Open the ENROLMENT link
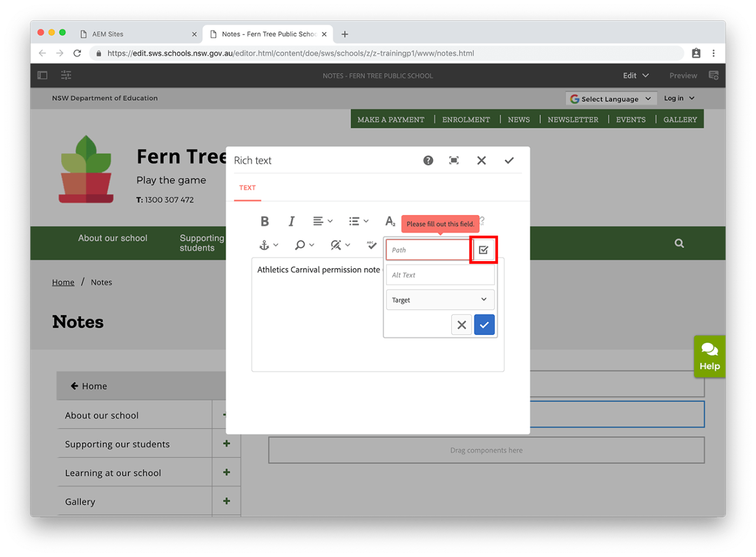The image size is (756, 557). pyautogui.click(x=466, y=119)
